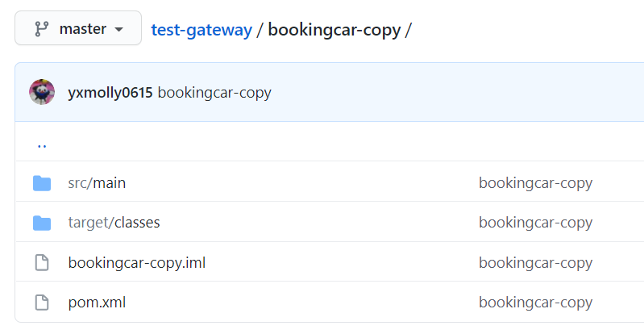Open the target/classes folder
Screen dimensions: 644x334
click(114, 223)
